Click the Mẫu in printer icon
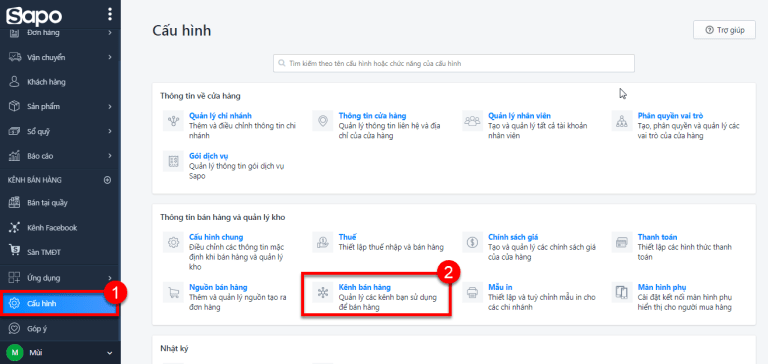 [472, 292]
